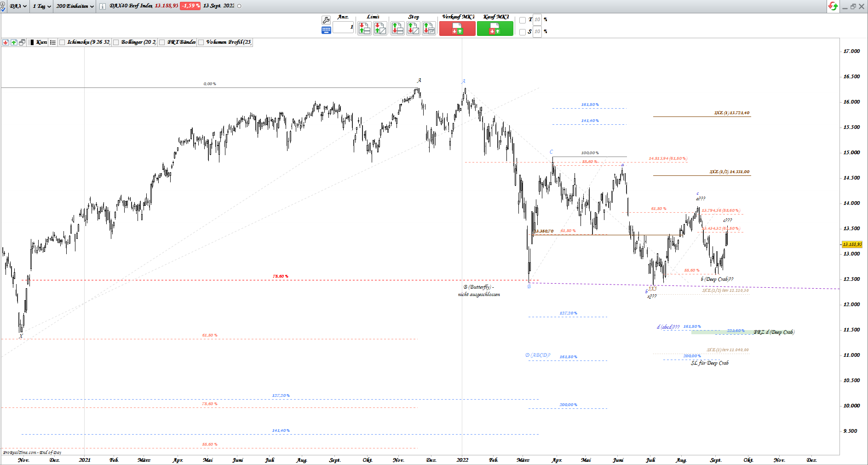The width and height of the screenshot is (868, 465).
Task: Click the 2022 label on the time axis
Action: (x=462, y=460)
